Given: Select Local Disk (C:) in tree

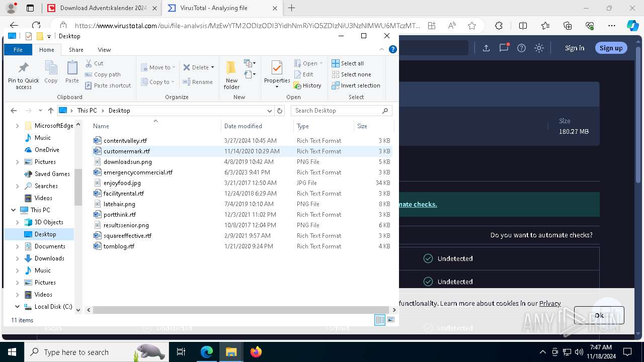Looking at the screenshot, I should (x=53, y=307).
